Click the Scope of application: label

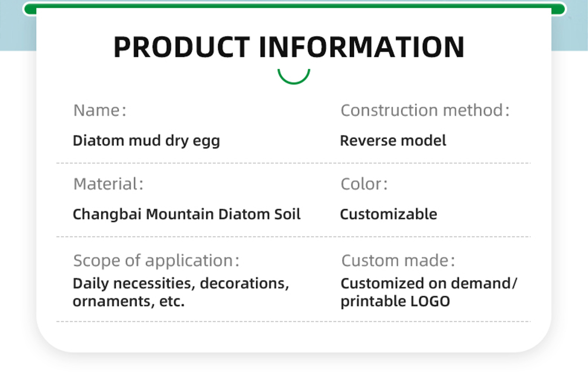[x=156, y=261]
